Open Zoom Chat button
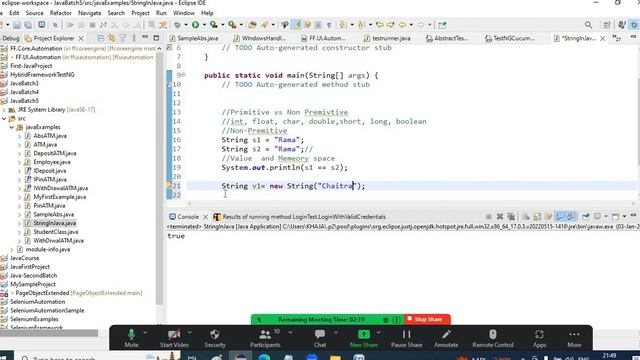This screenshot has width=640, height=360. pos(320,338)
